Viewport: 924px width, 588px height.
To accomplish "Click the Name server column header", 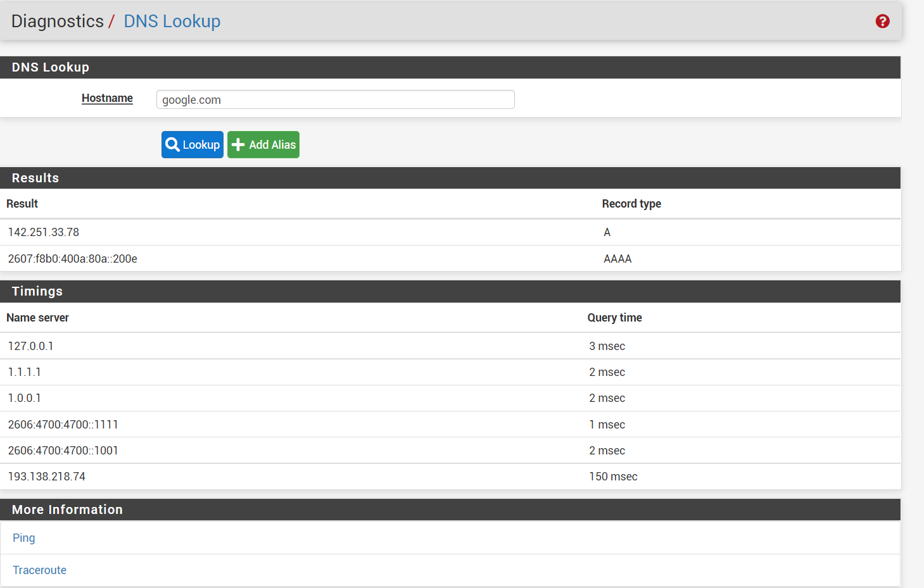I will 37,318.
